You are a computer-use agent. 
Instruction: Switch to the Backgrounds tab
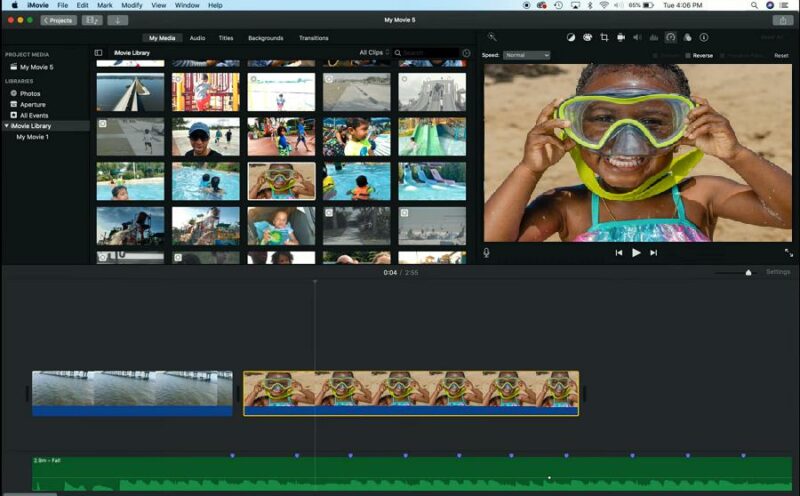[x=265, y=38]
